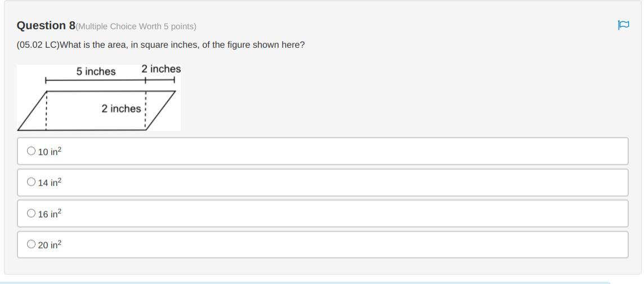The image size is (644, 284).
Task: Click the '14 in²' answer label text
Action: pos(50,182)
